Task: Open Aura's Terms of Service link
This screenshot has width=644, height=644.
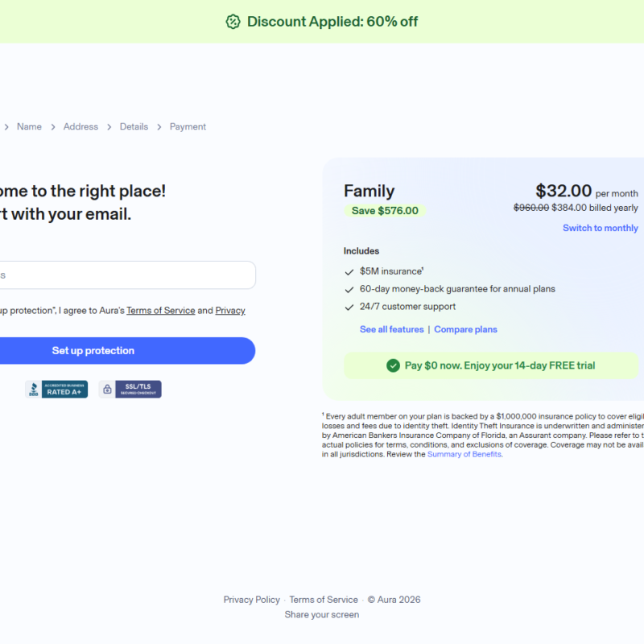Action: pyautogui.click(x=160, y=311)
